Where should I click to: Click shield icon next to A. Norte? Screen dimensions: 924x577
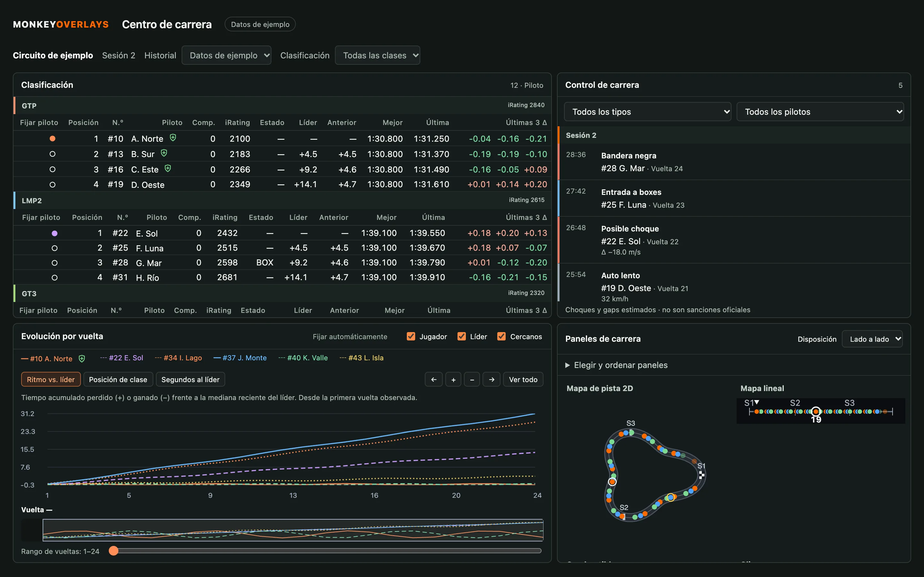(x=173, y=138)
